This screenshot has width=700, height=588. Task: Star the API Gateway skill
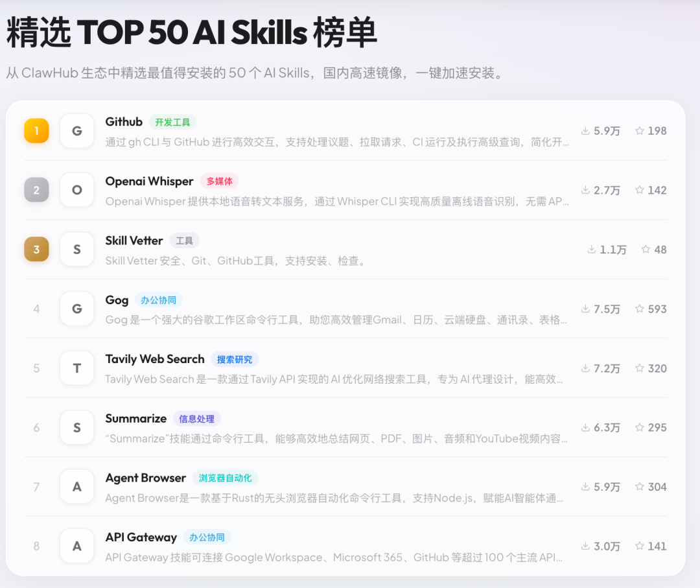pyautogui.click(x=638, y=546)
